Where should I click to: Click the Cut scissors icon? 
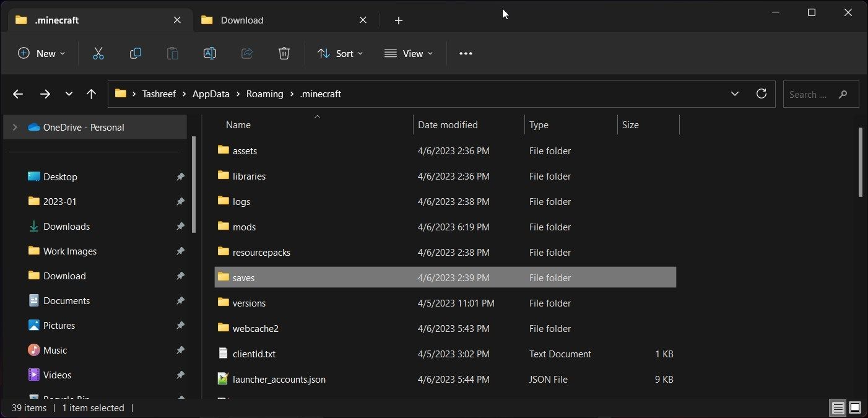pos(98,54)
